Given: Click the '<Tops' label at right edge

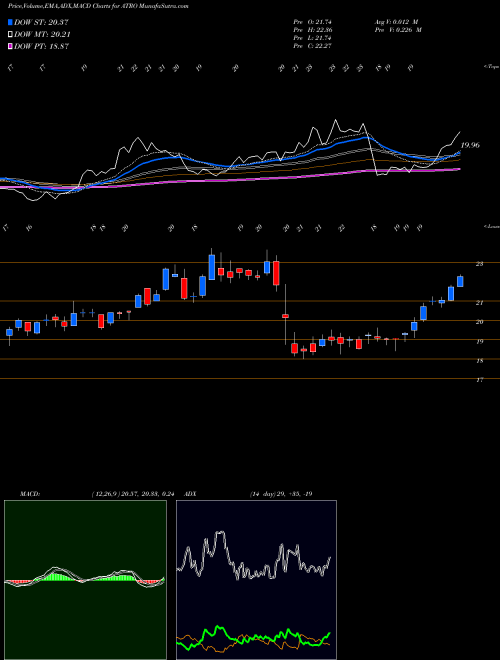Looking at the screenshot, I should [491, 67].
